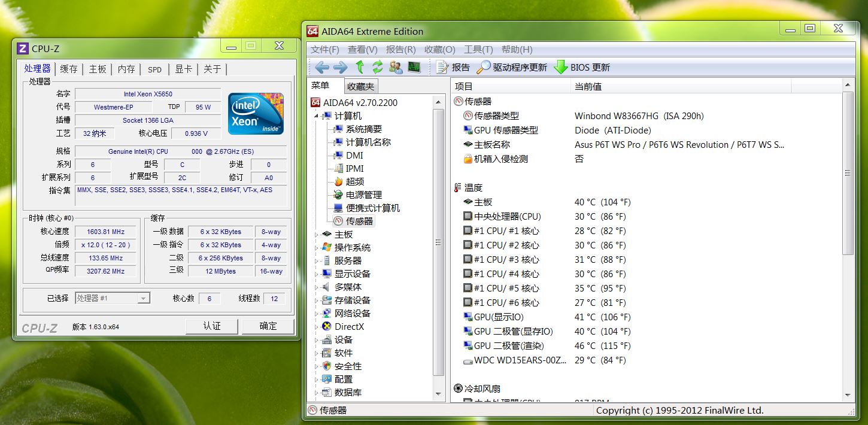Click the refresh icon in AIDA64 toolbar

(x=378, y=67)
